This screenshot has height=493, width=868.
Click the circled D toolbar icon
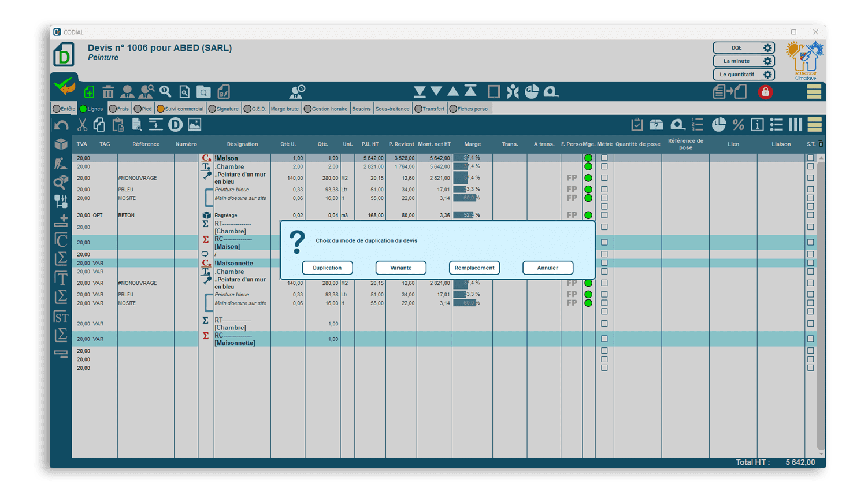click(175, 125)
